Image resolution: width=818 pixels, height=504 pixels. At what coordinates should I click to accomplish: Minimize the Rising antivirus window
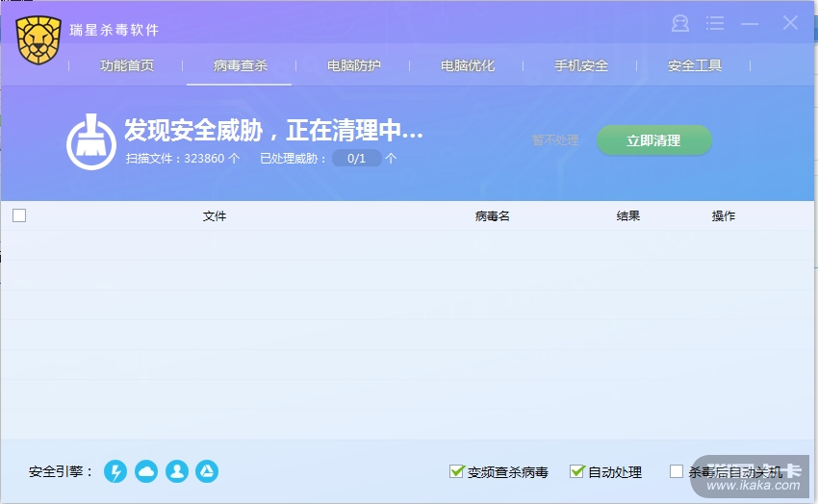750,23
